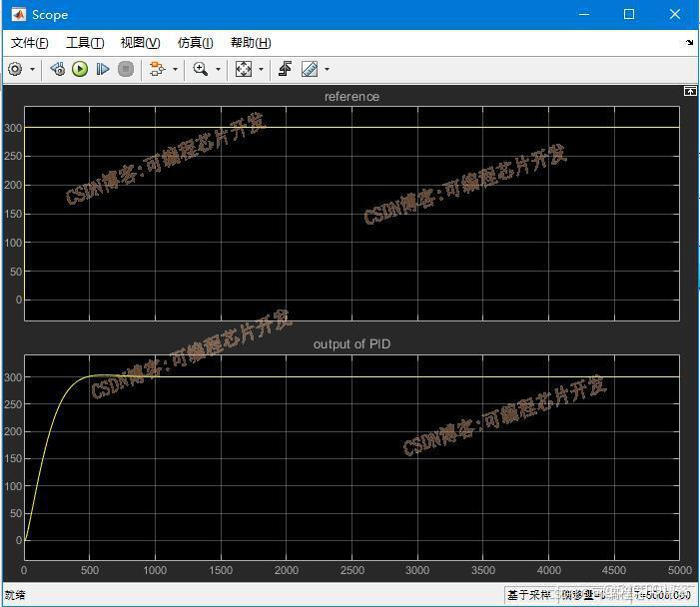Viewport: 700px width, 607px height.
Task: Click the dock arrow on the menu bar
Action: [x=690, y=43]
